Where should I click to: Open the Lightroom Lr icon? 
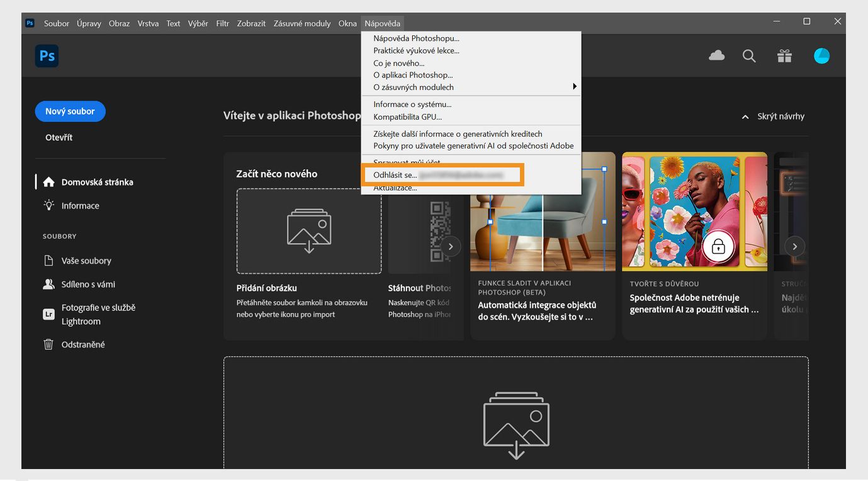pyautogui.click(x=48, y=313)
